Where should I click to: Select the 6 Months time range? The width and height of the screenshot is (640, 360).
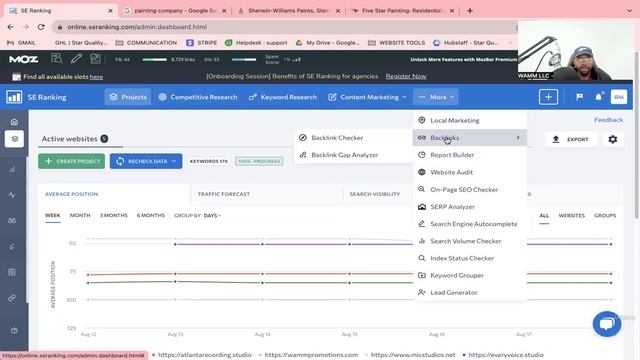click(x=151, y=215)
